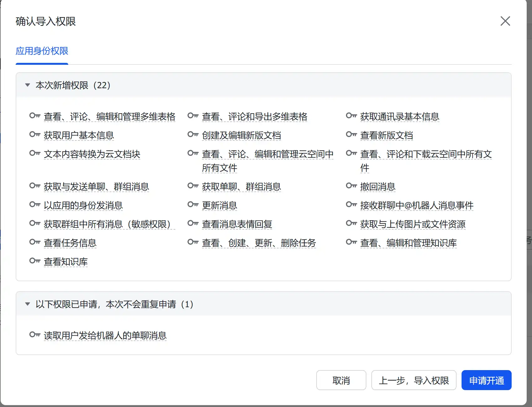Switch to the 应用身份权限 tab
This screenshot has width=532, height=407.
tap(42, 51)
